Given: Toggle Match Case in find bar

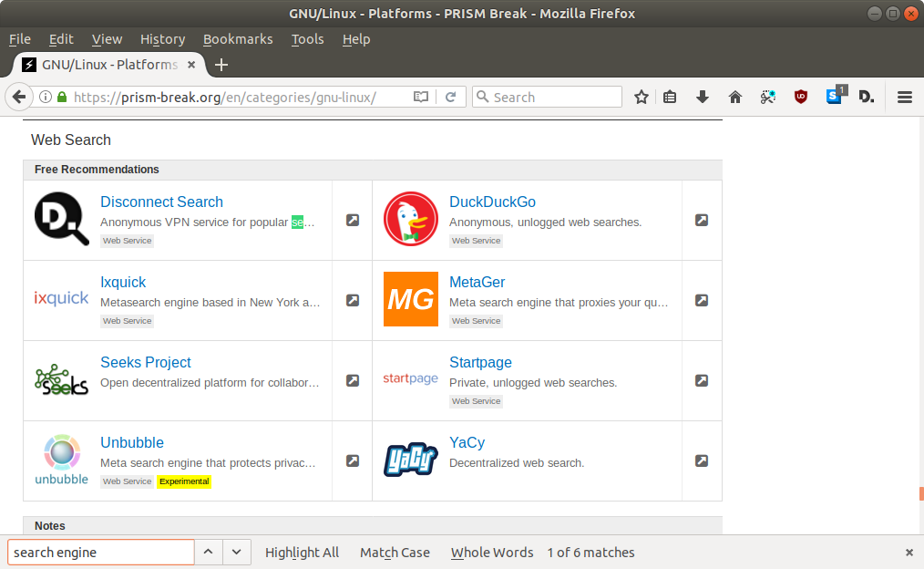Looking at the screenshot, I should pos(395,553).
